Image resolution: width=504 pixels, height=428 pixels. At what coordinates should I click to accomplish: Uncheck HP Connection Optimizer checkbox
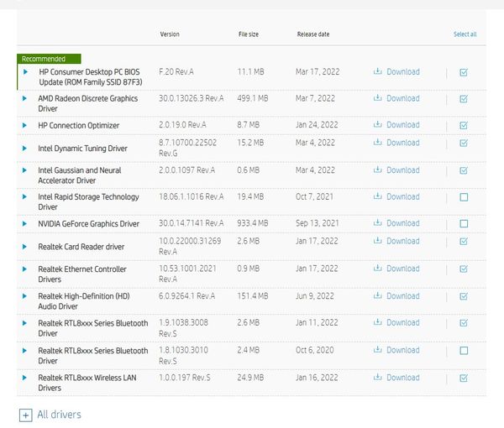(464, 125)
